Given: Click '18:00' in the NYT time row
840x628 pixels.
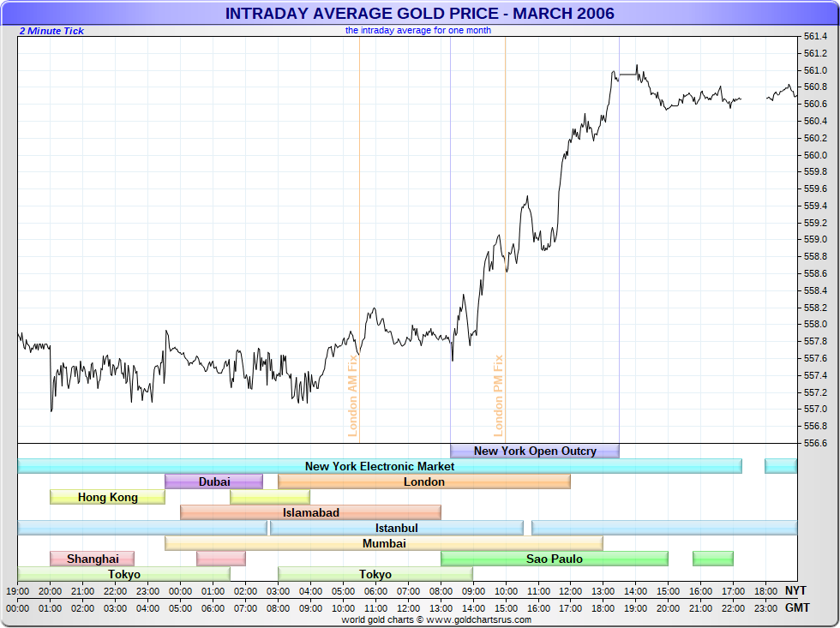Looking at the screenshot, I should (x=765, y=592).
